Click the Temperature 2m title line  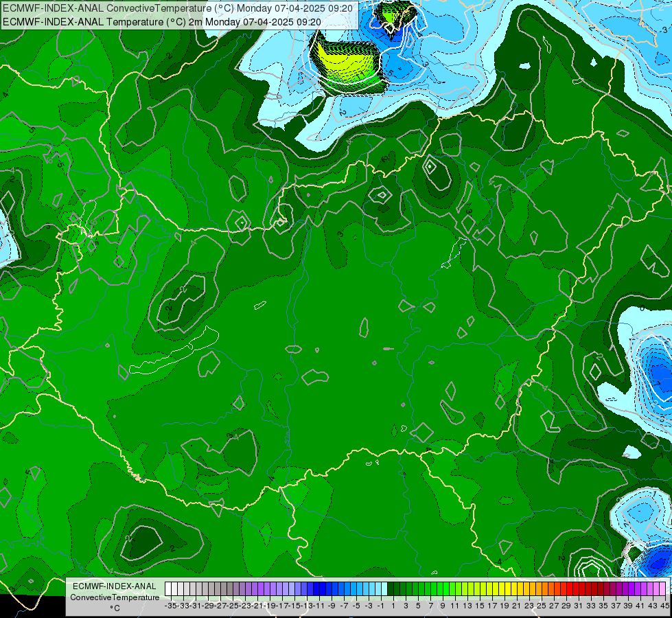click(x=162, y=22)
